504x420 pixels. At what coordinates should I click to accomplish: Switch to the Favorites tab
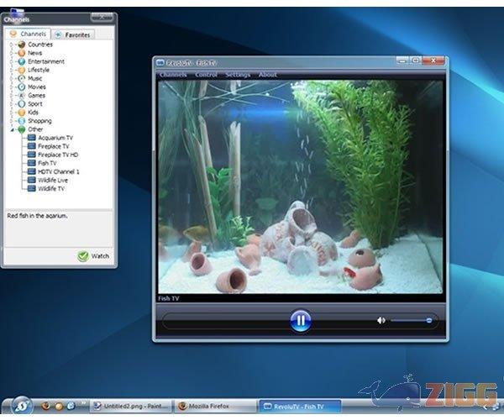(x=76, y=34)
